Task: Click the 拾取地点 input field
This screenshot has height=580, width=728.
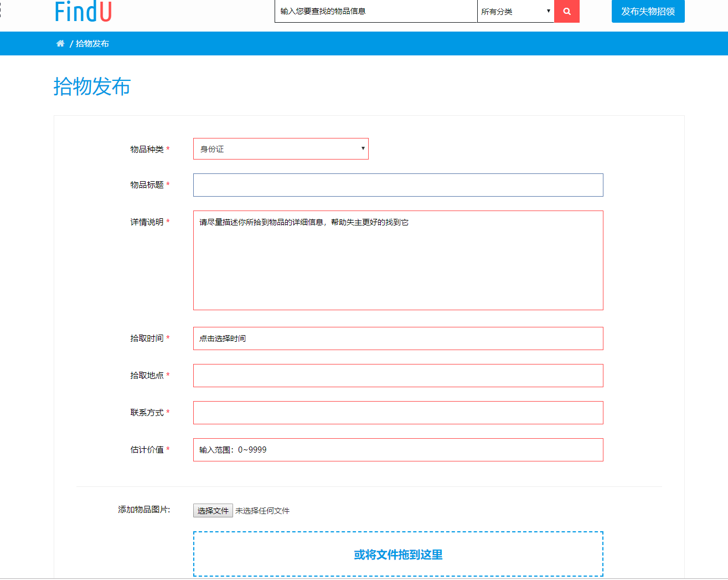Action: tap(397, 376)
